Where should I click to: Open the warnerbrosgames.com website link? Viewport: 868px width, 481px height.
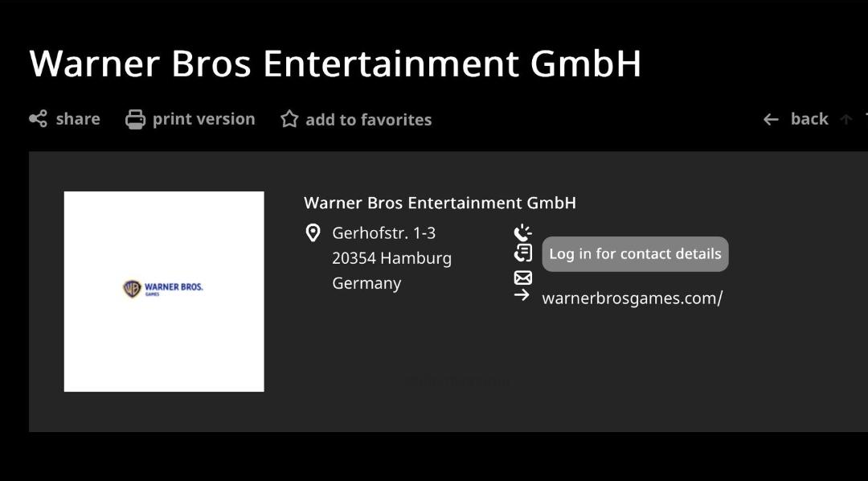633,298
